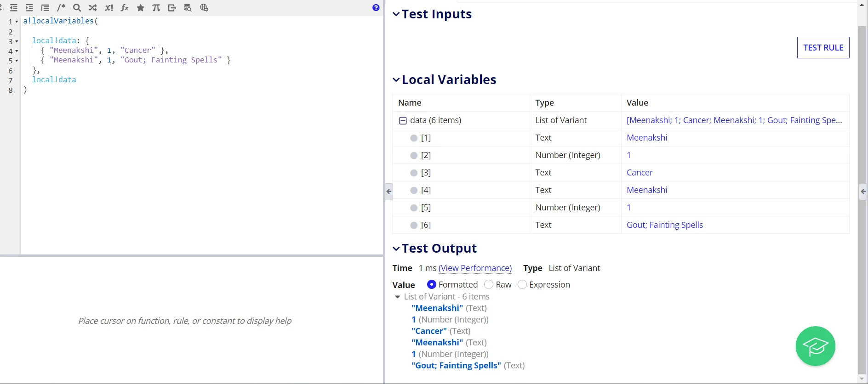The image size is (868, 384).
Task: Click the format expression toolbar icon
Action: (45, 8)
